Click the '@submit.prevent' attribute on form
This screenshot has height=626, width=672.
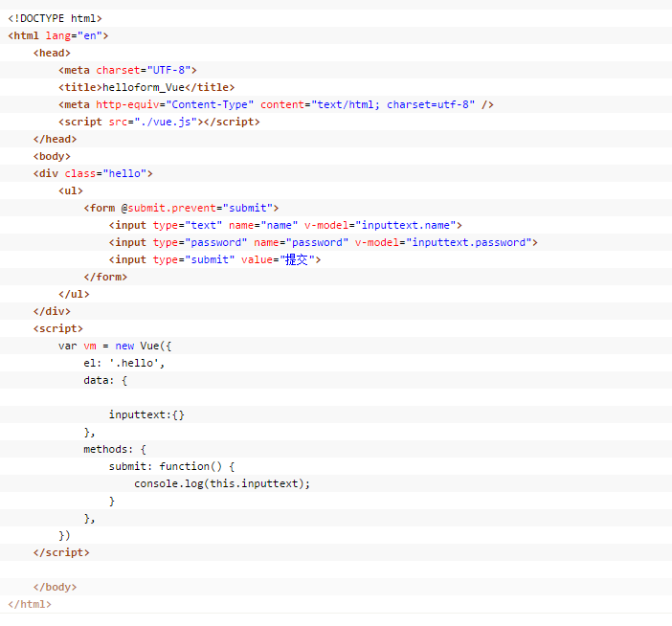(168, 209)
